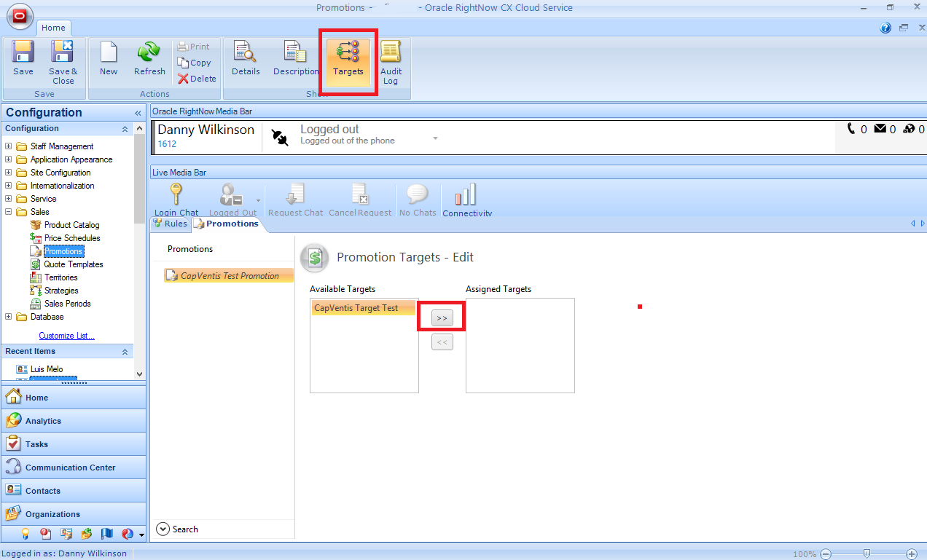Image resolution: width=927 pixels, height=560 pixels.
Task: Expand the Search section chevron
Action: pyautogui.click(x=163, y=529)
